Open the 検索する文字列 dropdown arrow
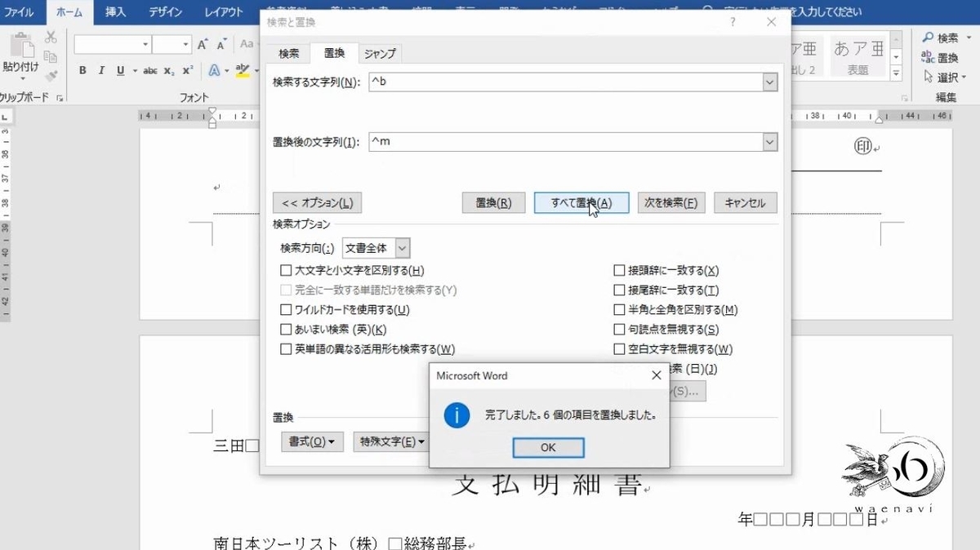Viewport: 980px width, 550px height. pyautogui.click(x=768, y=82)
